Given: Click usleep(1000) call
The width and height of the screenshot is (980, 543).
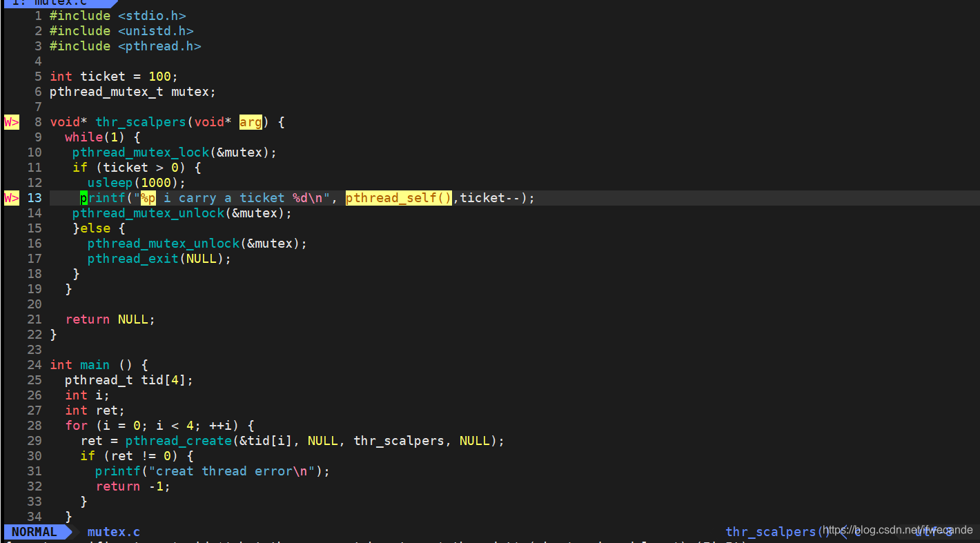Looking at the screenshot, I should [137, 183].
